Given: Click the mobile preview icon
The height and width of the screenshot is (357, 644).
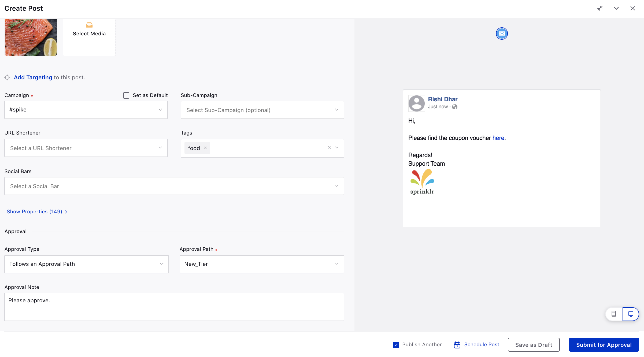Looking at the screenshot, I should tap(614, 314).
